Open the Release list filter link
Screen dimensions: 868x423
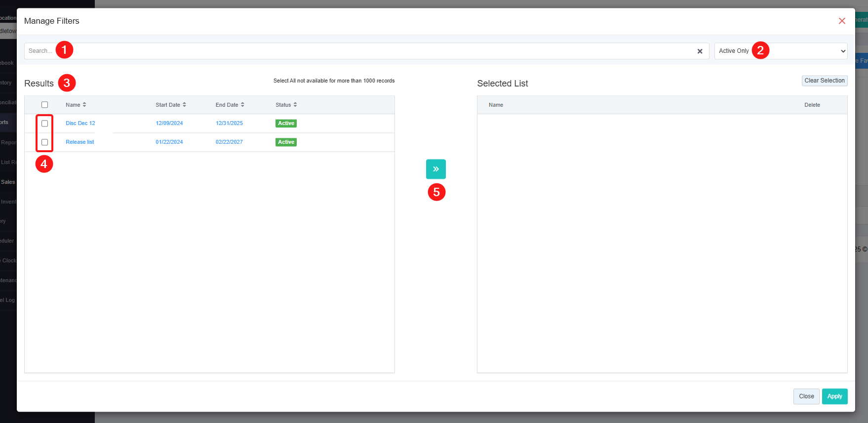tap(80, 142)
